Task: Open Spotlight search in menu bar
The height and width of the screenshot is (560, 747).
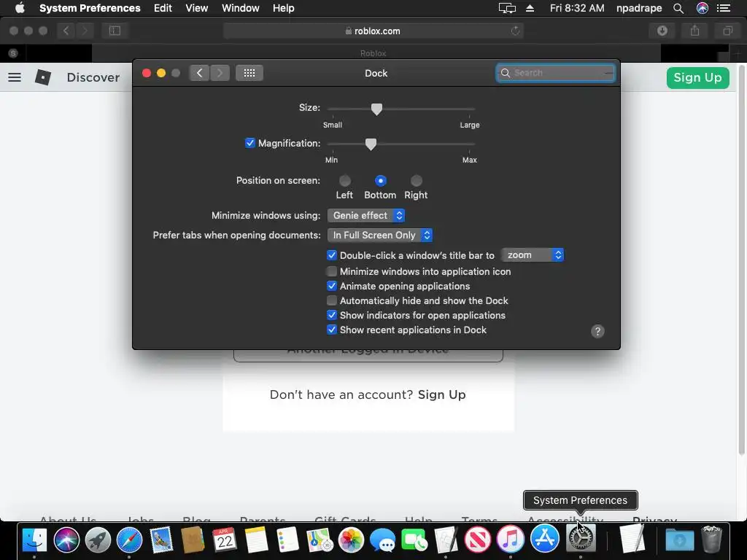Action: click(678, 8)
